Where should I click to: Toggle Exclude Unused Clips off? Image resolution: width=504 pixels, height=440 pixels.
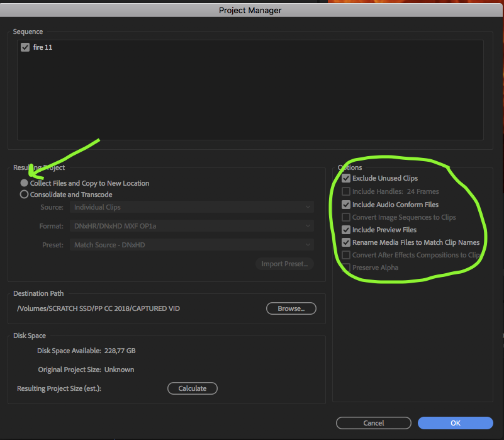(346, 178)
